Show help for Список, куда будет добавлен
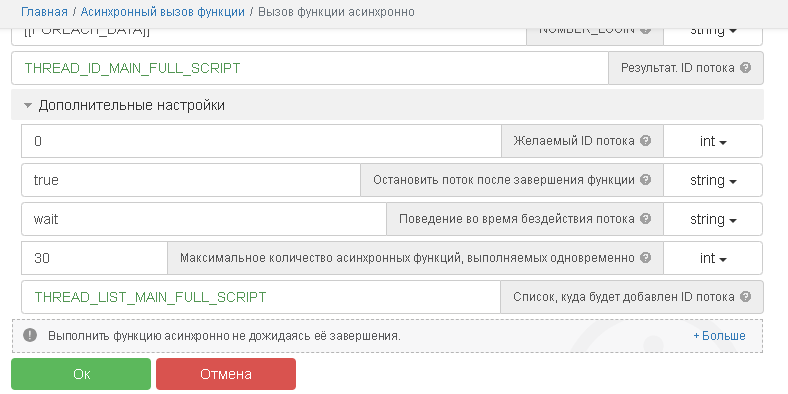The height and width of the screenshot is (394, 788). pyautogui.click(x=746, y=297)
